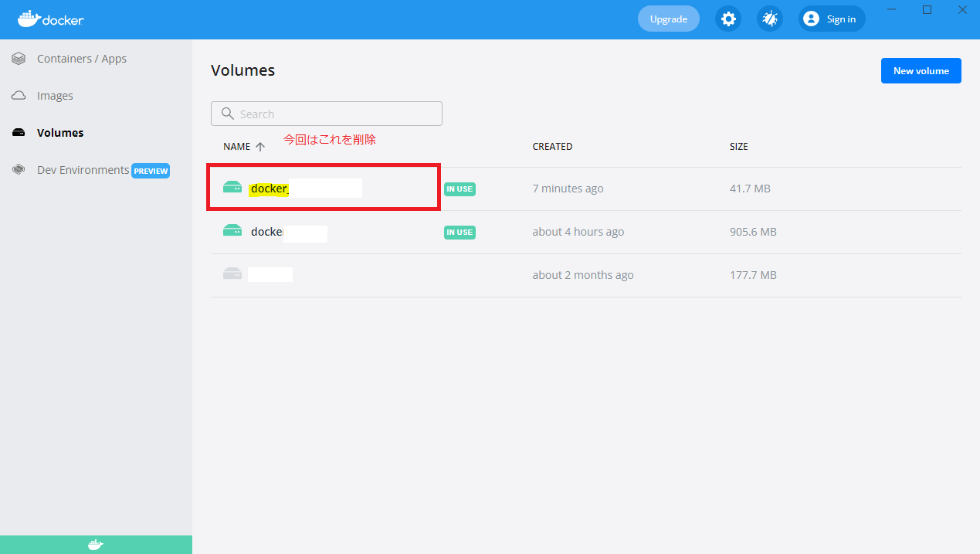Sort volumes by the SIZE column header
980x554 pixels.
(x=738, y=146)
